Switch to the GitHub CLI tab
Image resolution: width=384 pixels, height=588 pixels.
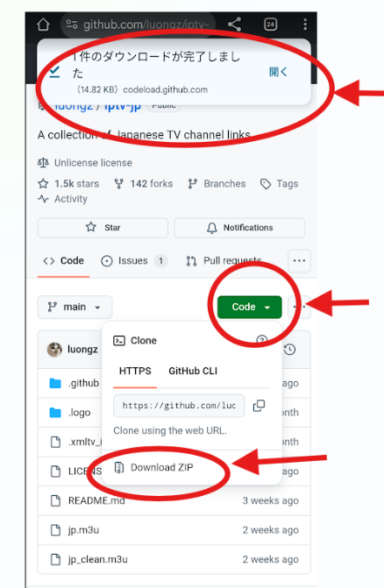193,371
